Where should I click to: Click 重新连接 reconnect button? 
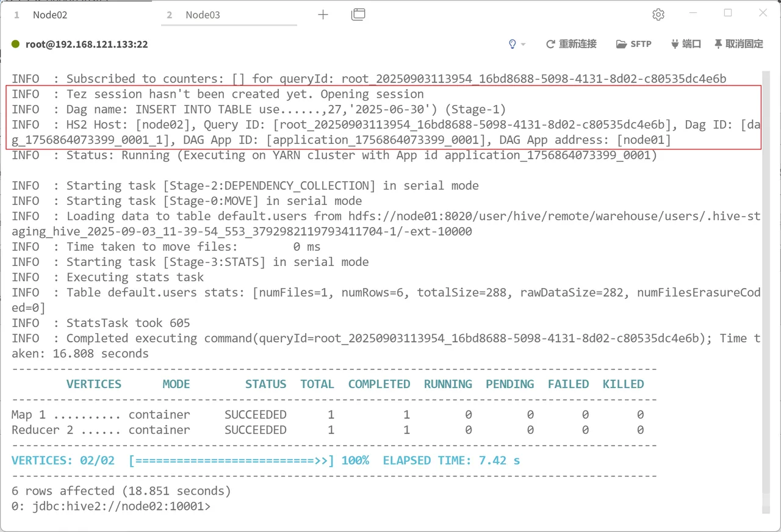571,44
